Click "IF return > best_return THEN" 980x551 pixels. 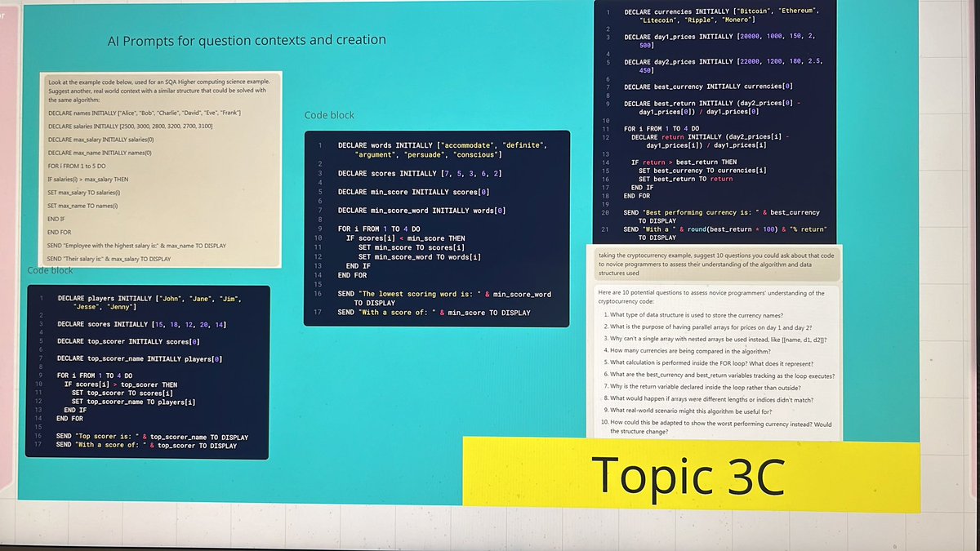click(684, 162)
